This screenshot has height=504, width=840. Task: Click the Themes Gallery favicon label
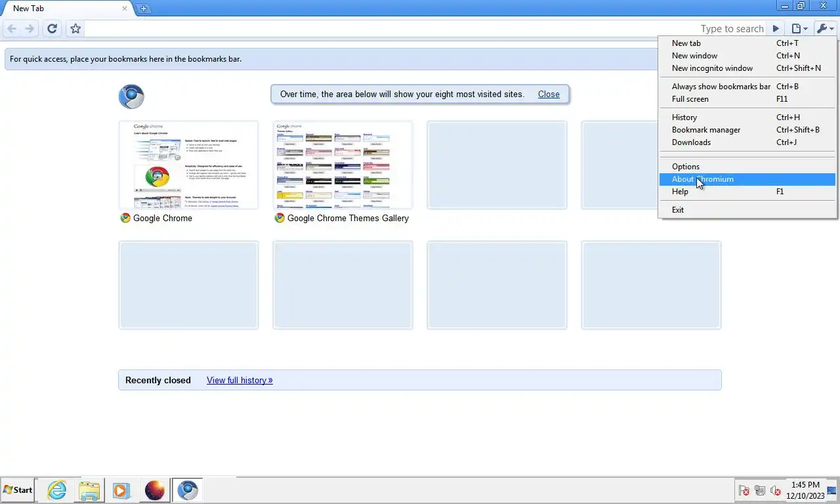[x=341, y=219]
